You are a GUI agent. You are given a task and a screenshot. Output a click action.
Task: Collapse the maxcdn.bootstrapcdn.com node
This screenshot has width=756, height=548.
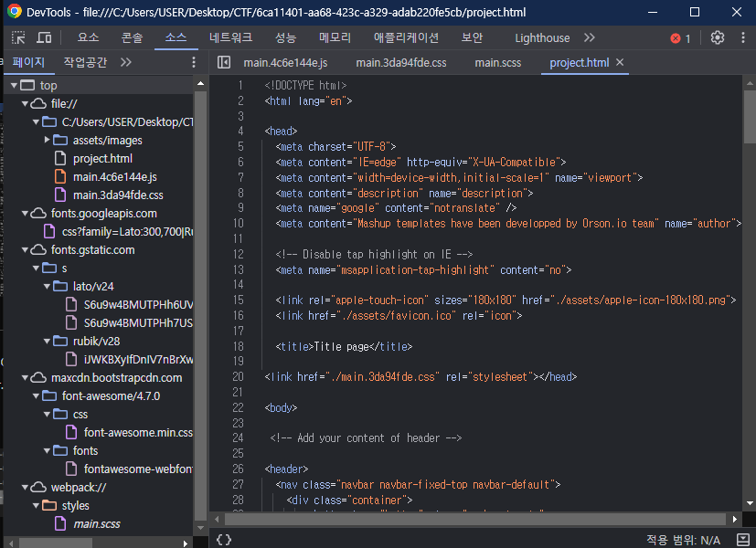point(25,378)
